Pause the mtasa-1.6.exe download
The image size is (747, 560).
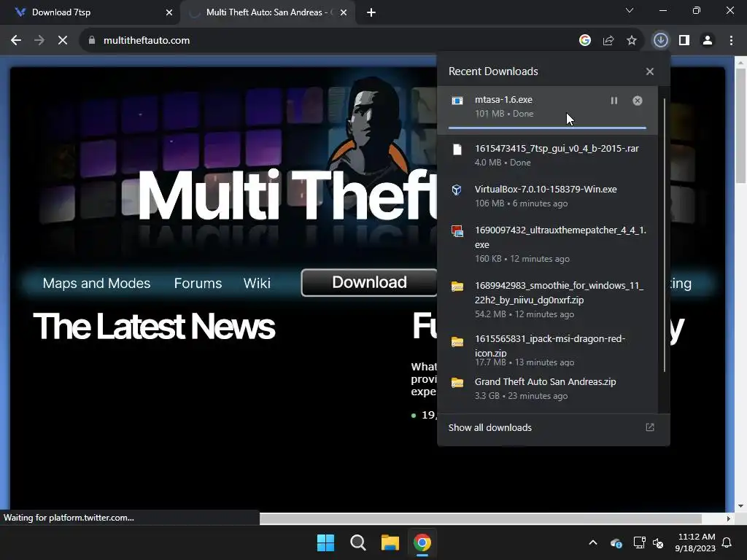(614, 101)
